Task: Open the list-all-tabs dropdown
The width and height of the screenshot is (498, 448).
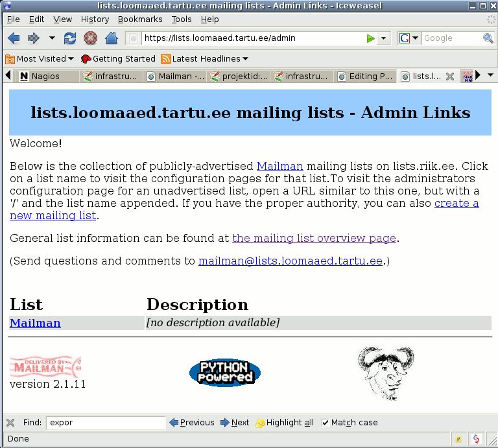Action: (490, 75)
